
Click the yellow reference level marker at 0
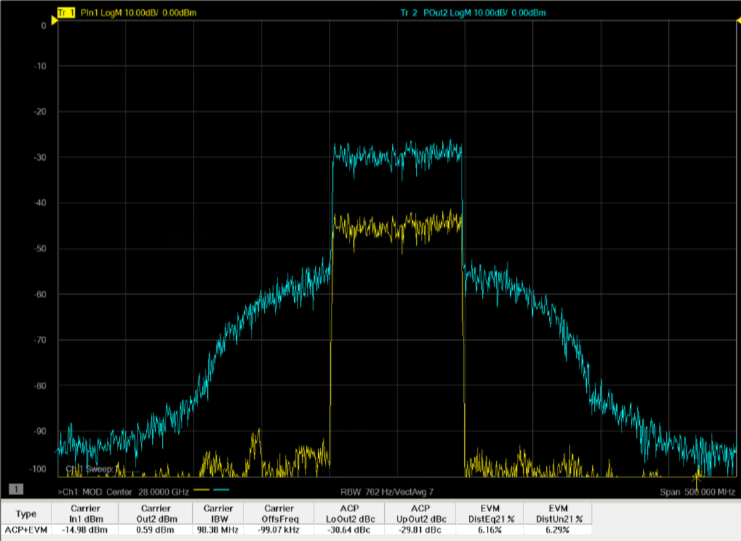tap(54, 20)
